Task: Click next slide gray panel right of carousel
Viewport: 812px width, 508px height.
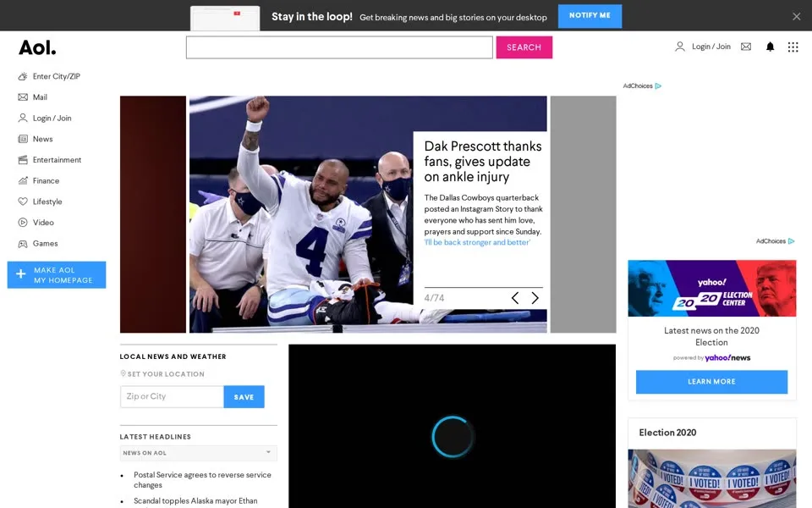Action: coord(583,214)
